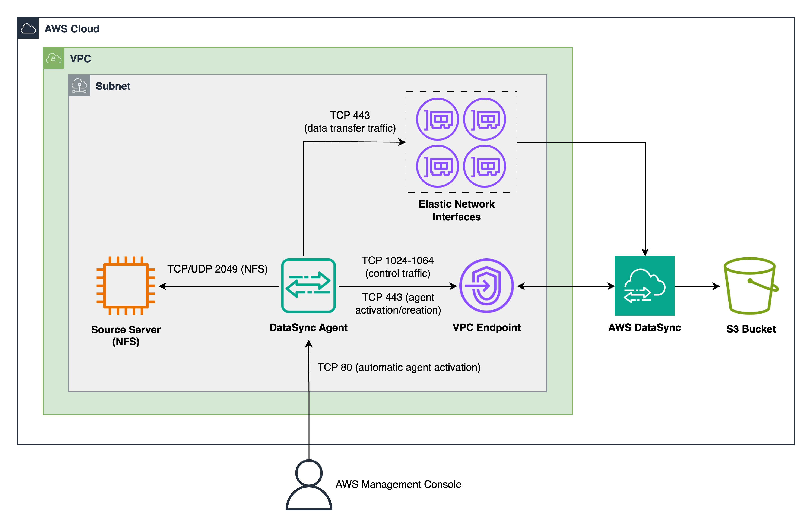Image resolution: width=812 pixels, height=528 pixels.
Task: Click the top-left Elastic Network Interface icon
Action: pos(437,119)
